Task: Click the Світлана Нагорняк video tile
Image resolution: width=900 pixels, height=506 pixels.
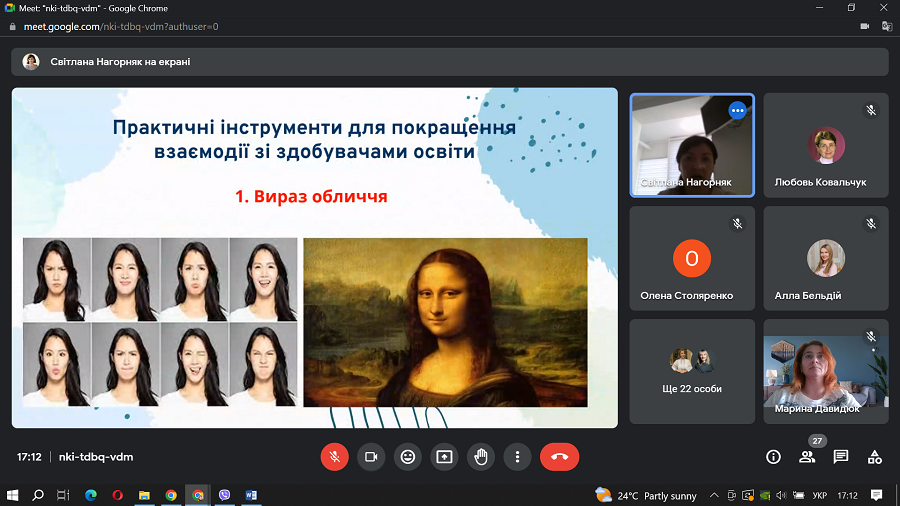Action: (692, 146)
